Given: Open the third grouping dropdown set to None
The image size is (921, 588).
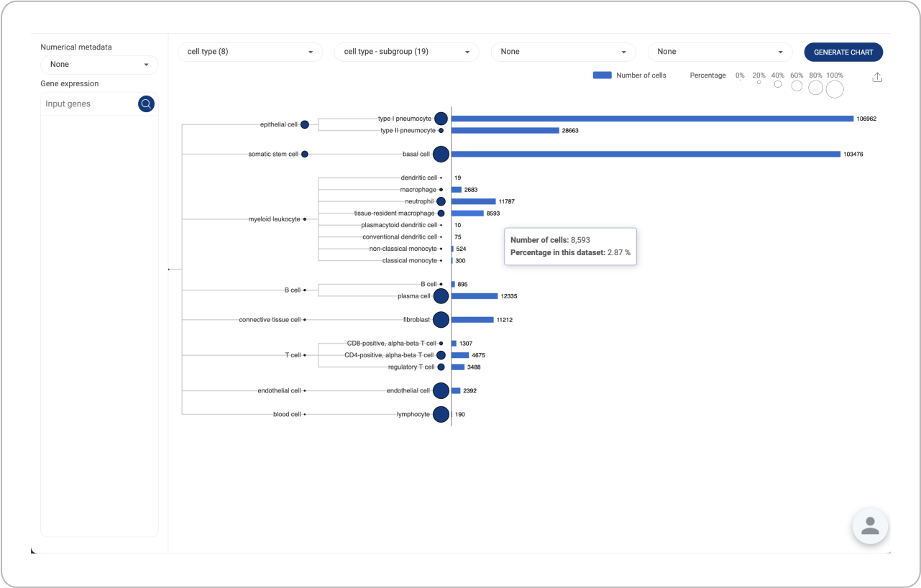Looking at the screenshot, I should [x=563, y=52].
